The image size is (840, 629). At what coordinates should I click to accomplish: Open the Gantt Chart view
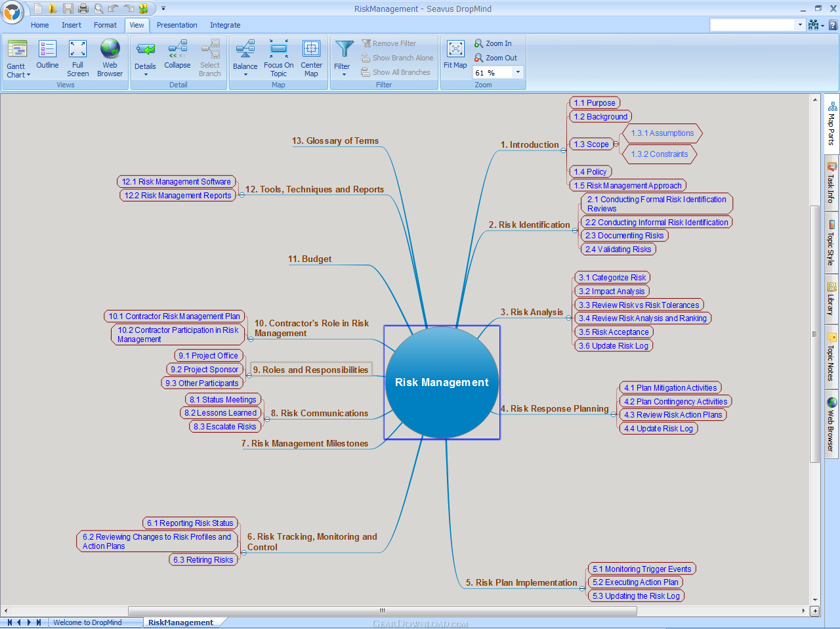tap(17, 58)
